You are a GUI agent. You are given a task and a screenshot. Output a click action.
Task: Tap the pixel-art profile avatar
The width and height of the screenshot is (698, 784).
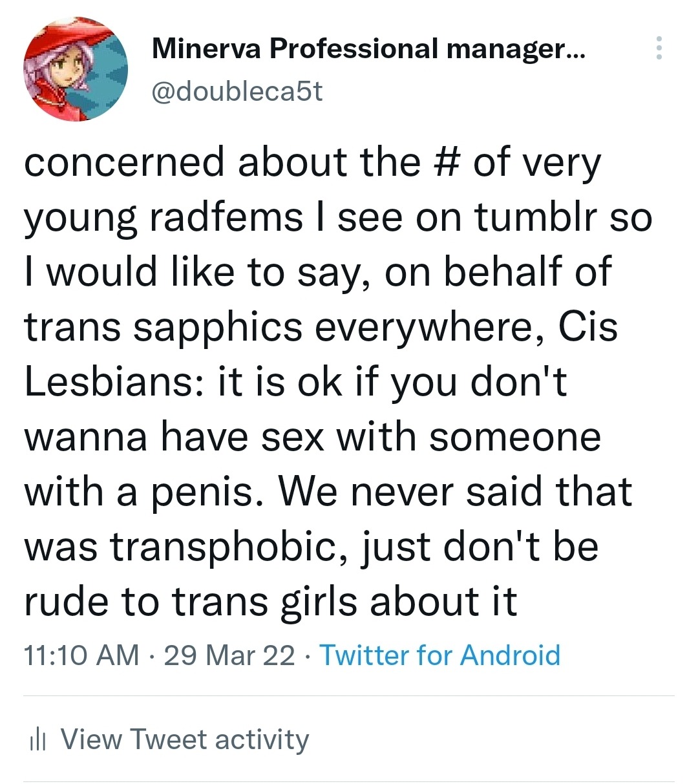click(x=76, y=69)
